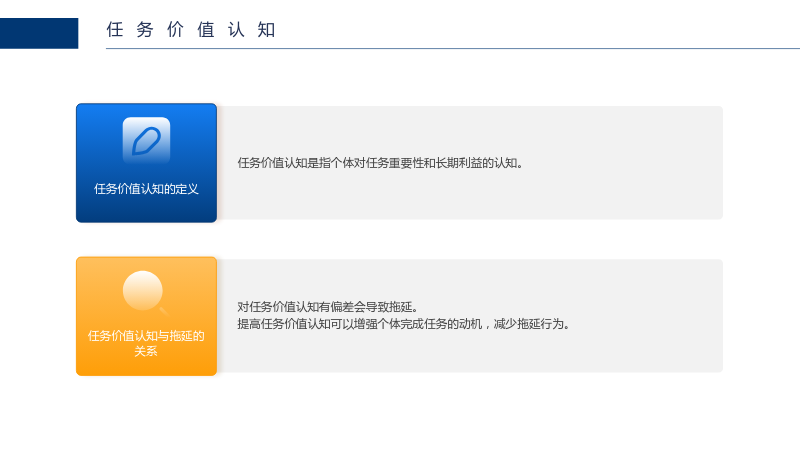Select the blue gradient card

146,163
